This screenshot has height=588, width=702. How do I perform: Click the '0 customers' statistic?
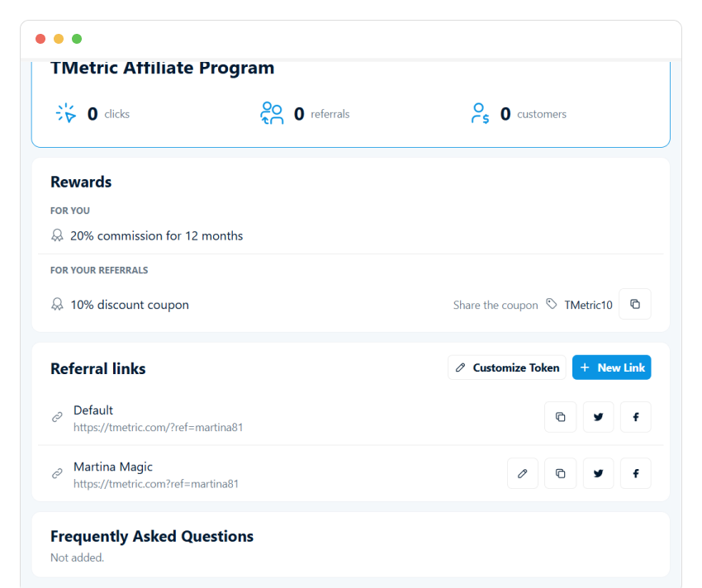point(534,114)
